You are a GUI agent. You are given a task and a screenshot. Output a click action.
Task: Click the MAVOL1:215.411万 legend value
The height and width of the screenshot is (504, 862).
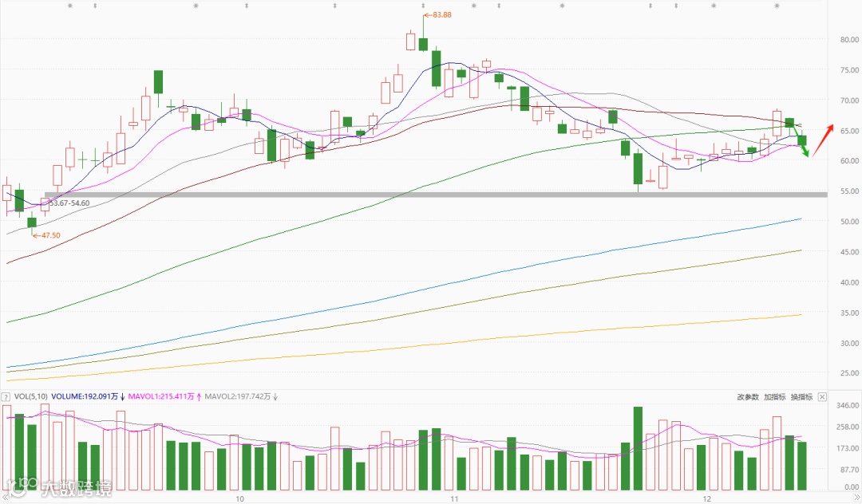161,396
